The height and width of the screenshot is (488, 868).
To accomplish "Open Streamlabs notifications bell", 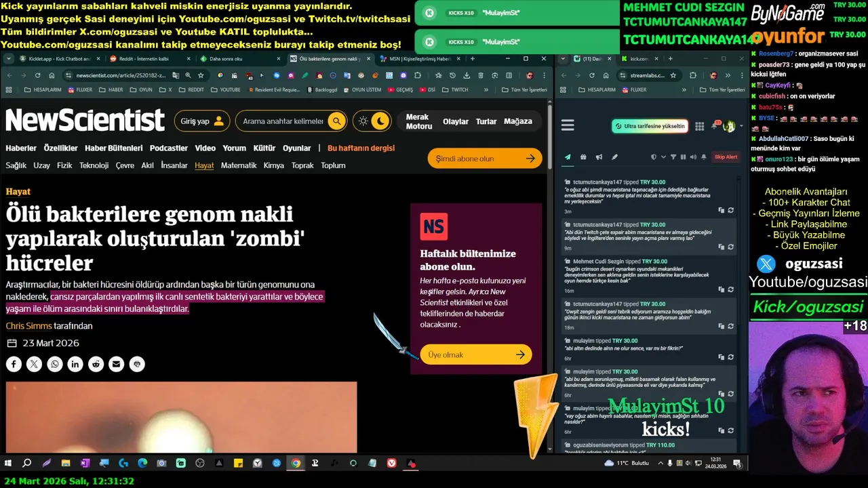I will coord(715,126).
